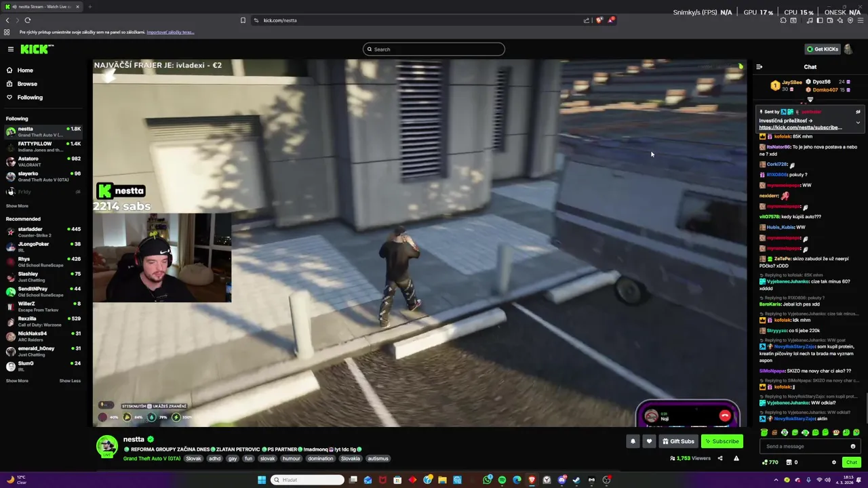Image resolution: width=868 pixels, height=488 pixels.
Task: Select first green emote in quick emote row
Action: click(x=764, y=432)
